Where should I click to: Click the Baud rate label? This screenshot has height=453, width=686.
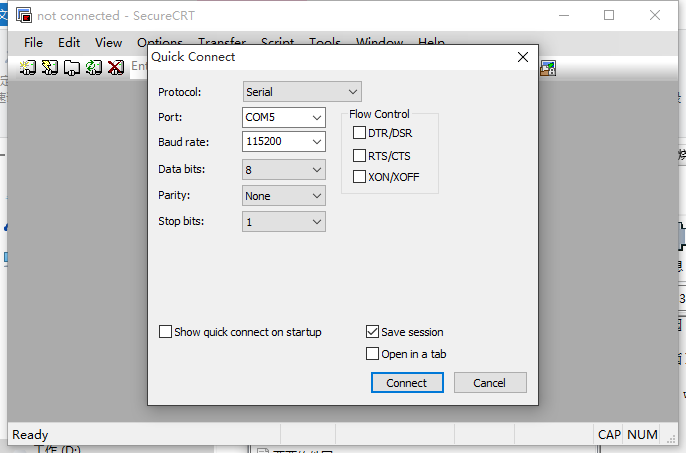pyautogui.click(x=183, y=142)
